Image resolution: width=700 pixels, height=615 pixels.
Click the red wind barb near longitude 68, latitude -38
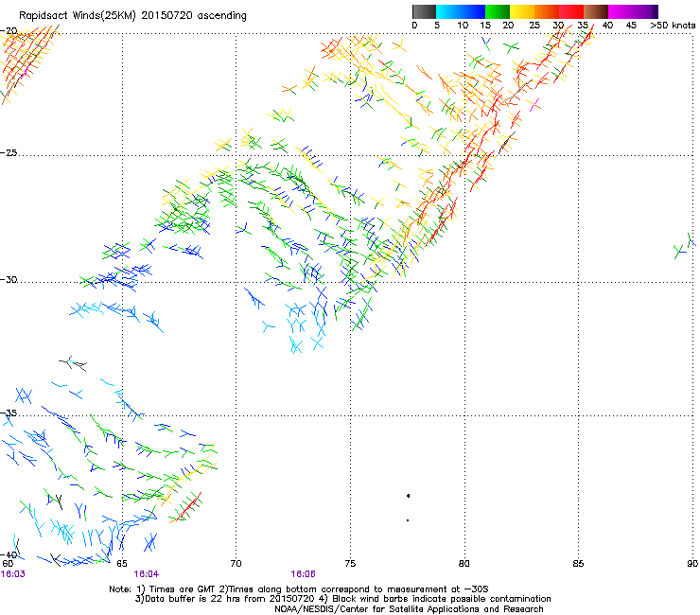pyautogui.click(x=190, y=505)
